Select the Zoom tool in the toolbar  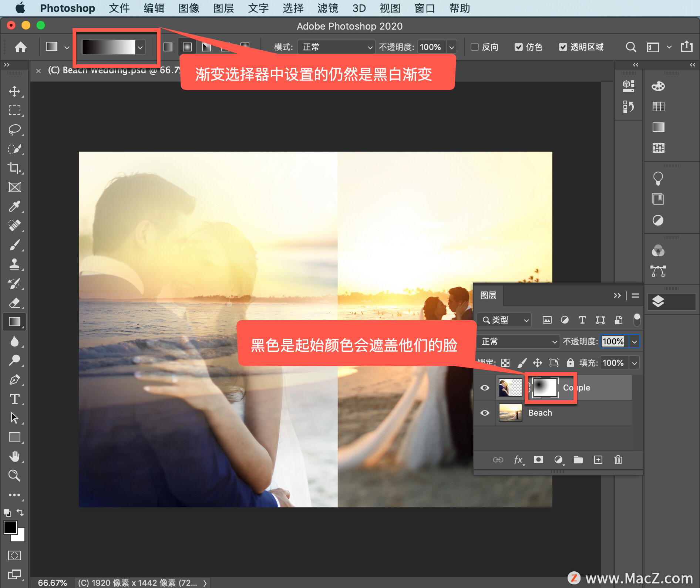click(15, 476)
